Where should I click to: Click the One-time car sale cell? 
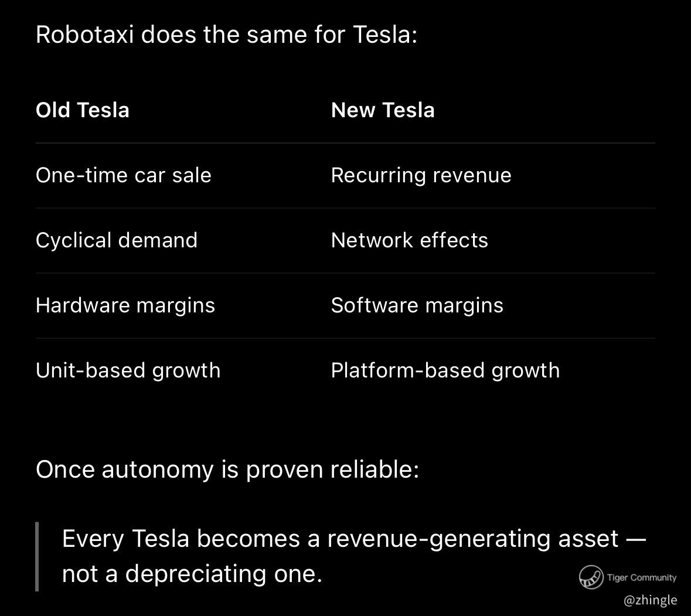click(x=124, y=175)
